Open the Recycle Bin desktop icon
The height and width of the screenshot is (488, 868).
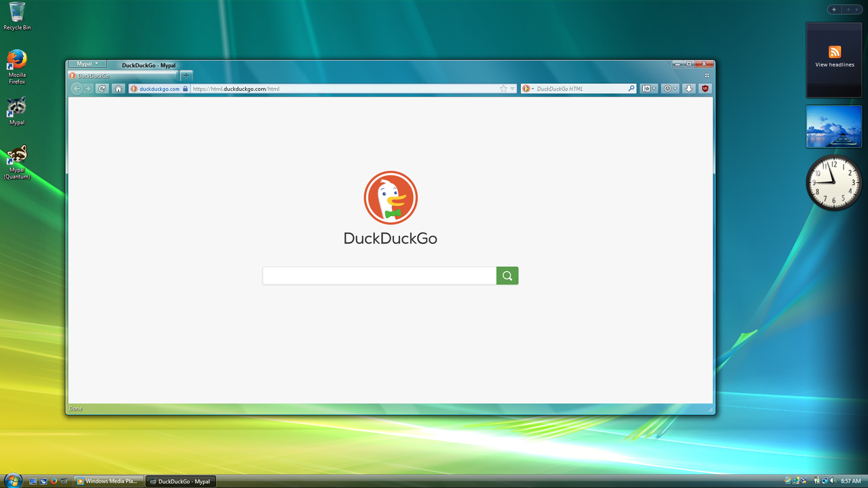(17, 16)
